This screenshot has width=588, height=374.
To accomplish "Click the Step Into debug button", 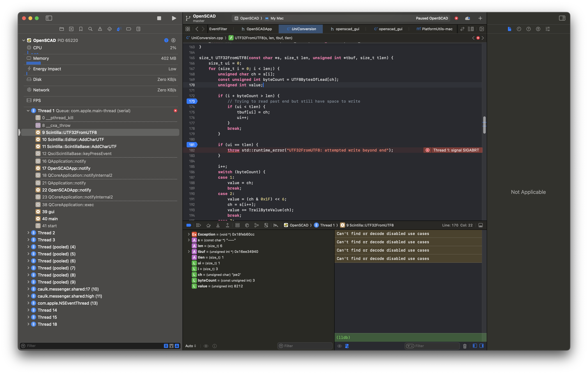I will pyautogui.click(x=218, y=225).
